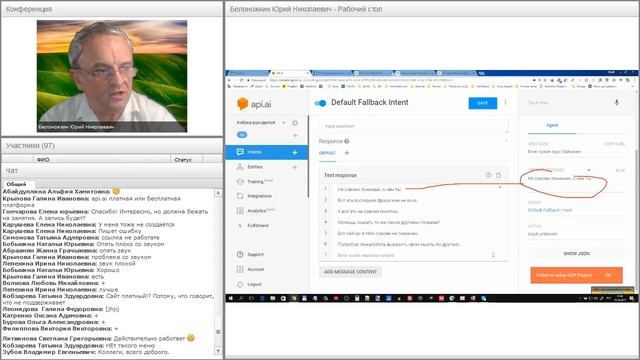
Task: Select the Agent tab in the test console
Action: point(552,125)
